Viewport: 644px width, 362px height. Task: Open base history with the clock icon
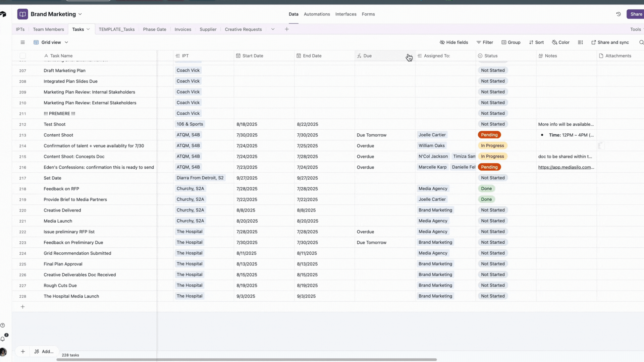pos(619,14)
